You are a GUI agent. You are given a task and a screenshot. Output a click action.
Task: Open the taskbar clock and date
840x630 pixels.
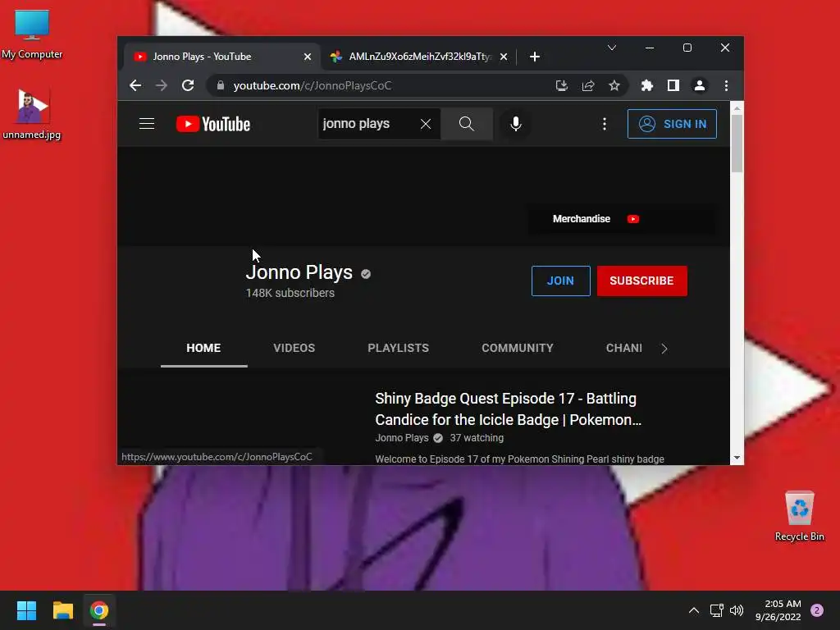[778, 610]
